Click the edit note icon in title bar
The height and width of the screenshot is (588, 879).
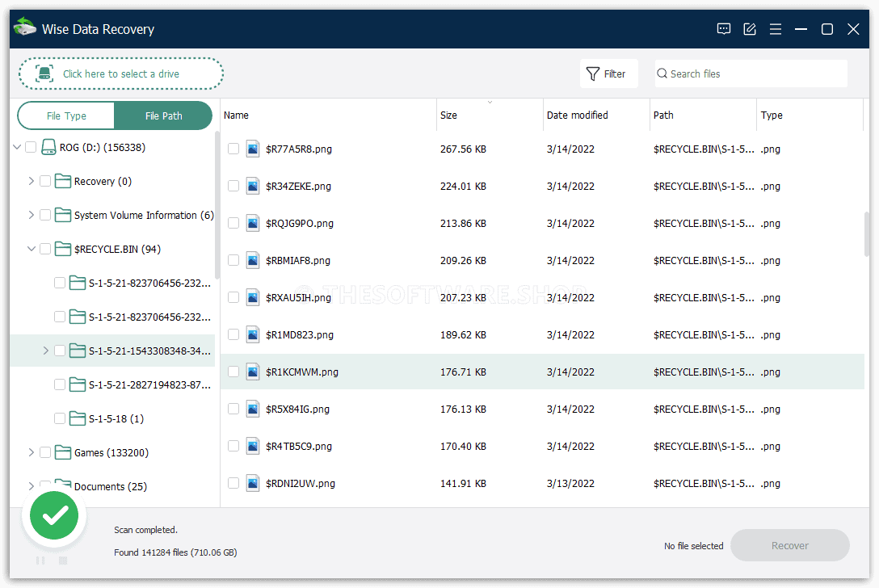[750, 29]
